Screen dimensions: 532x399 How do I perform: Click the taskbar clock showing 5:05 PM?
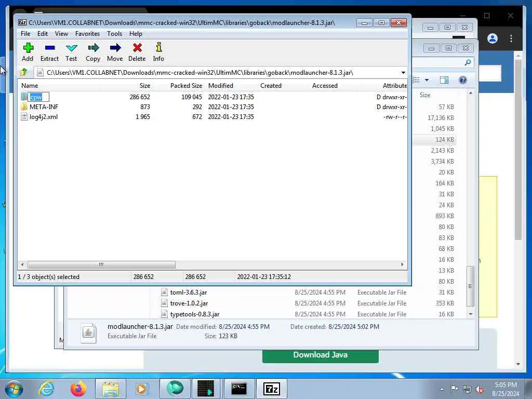506,389
